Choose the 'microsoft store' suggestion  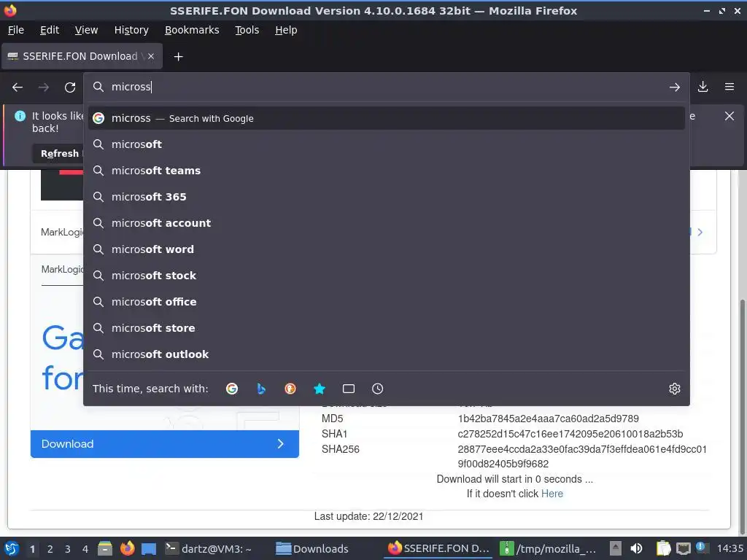pyautogui.click(x=387, y=327)
